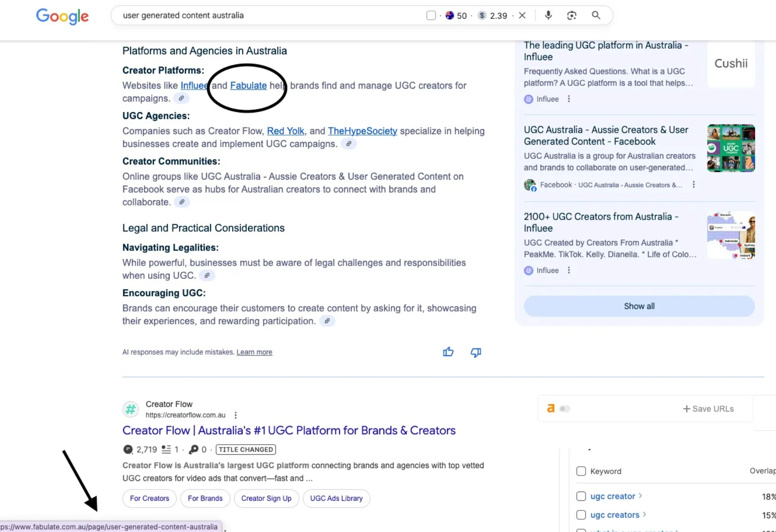Check the 'ugc creator' keyword checkbox
The image size is (776, 532).
point(581,496)
